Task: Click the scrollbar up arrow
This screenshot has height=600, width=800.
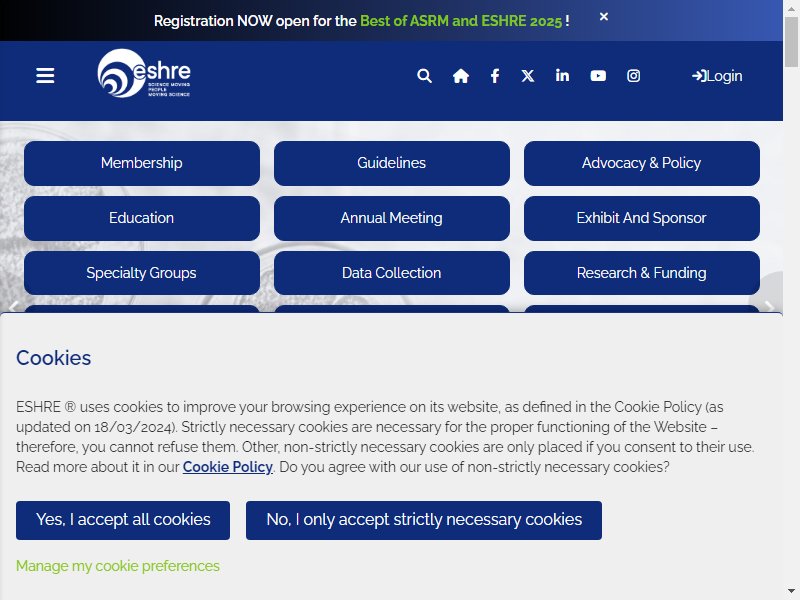Action: click(x=791, y=8)
